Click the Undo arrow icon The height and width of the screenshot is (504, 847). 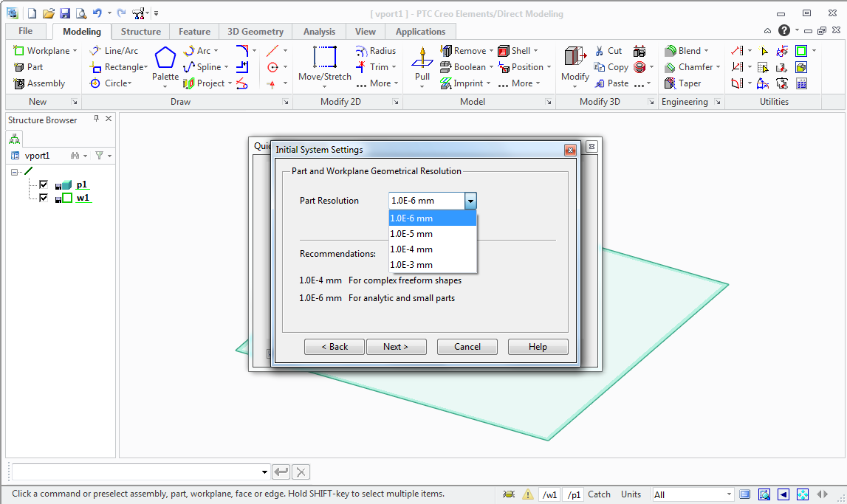point(97,13)
